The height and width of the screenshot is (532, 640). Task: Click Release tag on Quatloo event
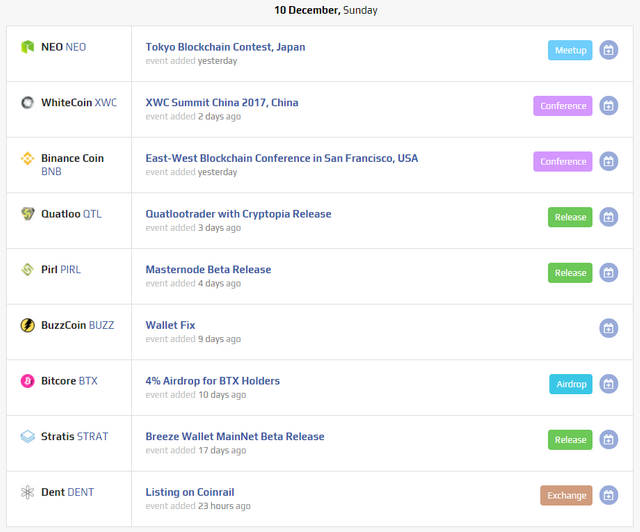pos(570,217)
